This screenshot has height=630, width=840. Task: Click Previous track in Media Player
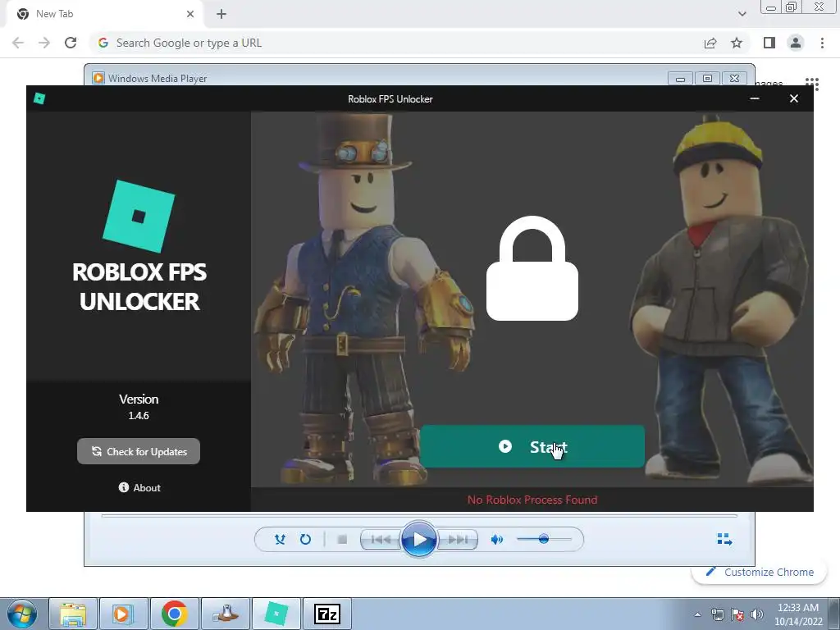(x=381, y=540)
